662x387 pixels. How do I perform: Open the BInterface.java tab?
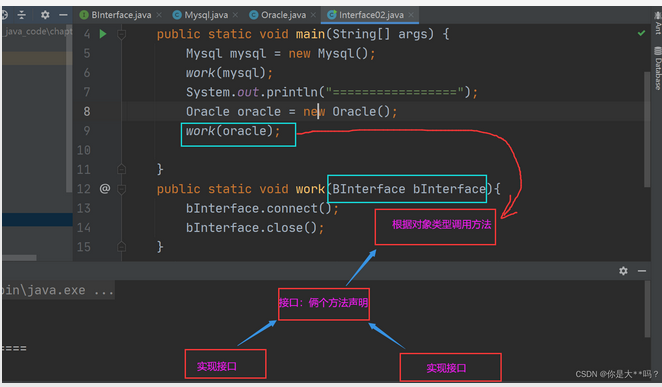coord(115,15)
